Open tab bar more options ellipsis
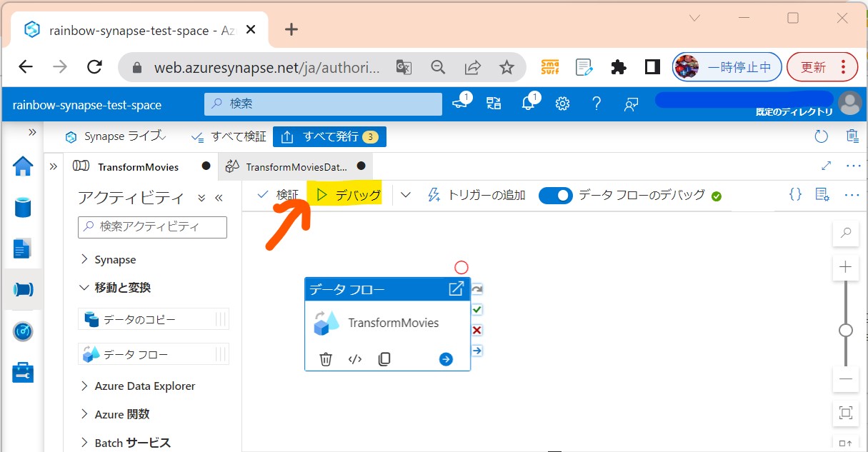Screen dimensions: 868x452 click(x=853, y=166)
